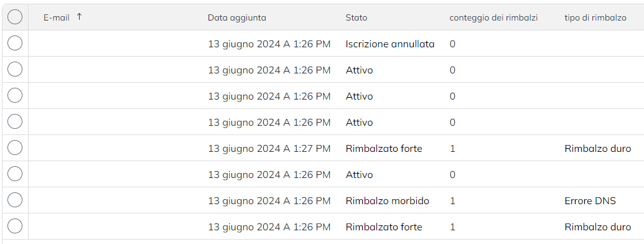Select the Rimbalzo morbido status text

pyautogui.click(x=387, y=201)
